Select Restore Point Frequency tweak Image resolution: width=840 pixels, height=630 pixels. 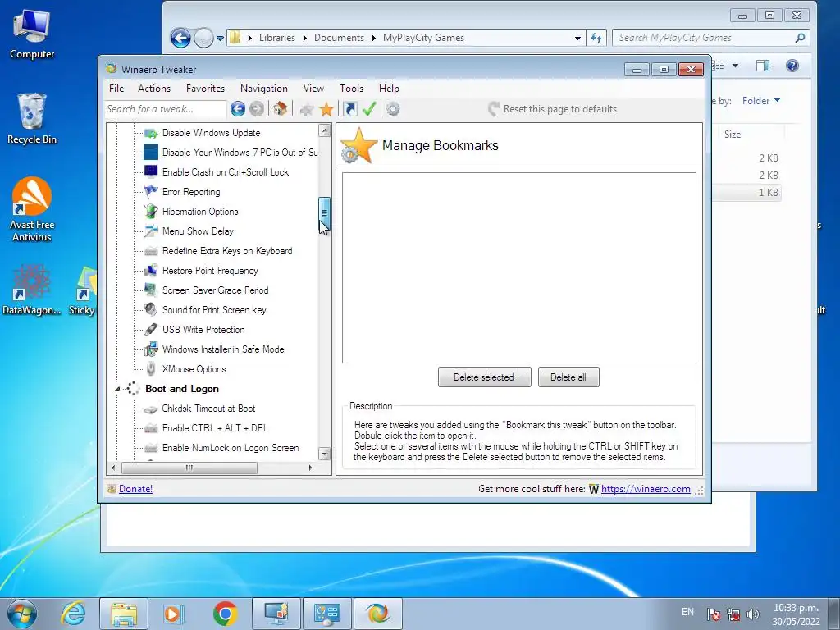[x=210, y=271]
